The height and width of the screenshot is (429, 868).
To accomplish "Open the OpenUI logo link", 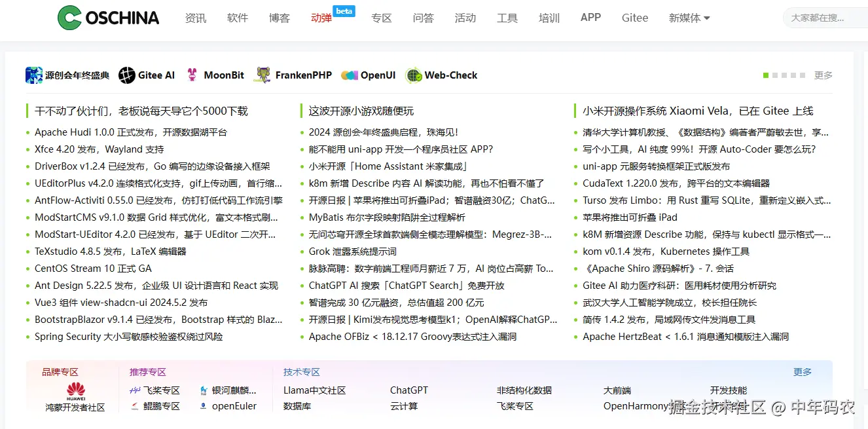I will pos(350,75).
